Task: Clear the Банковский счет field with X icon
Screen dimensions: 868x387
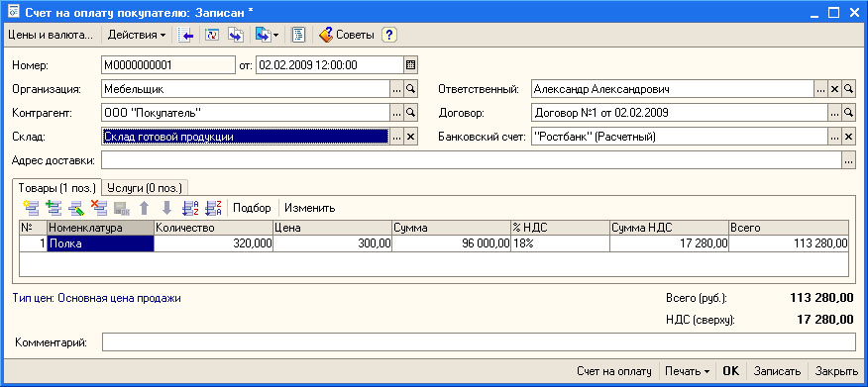Action: tap(848, 137)
